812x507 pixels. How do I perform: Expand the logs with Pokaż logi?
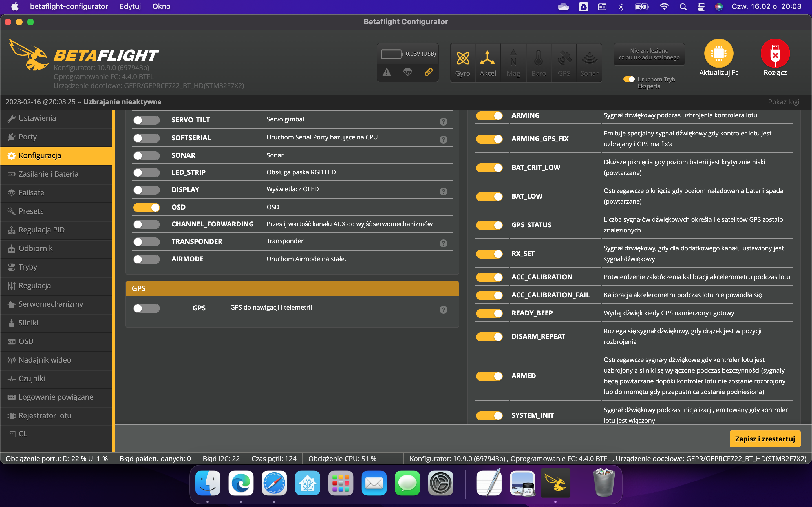(x=784, y=102)
